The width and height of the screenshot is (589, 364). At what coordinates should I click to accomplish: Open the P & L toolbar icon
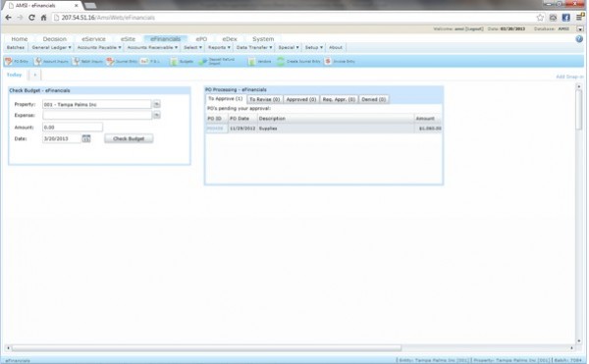click(150, 61)
